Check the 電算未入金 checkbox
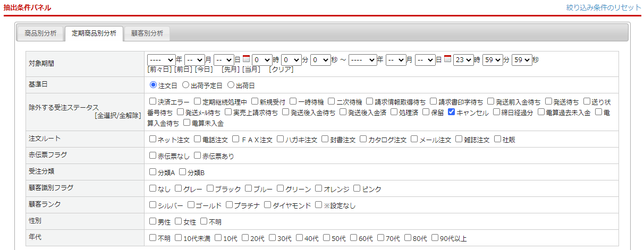The image size is (644, 250). click(187, 123)
